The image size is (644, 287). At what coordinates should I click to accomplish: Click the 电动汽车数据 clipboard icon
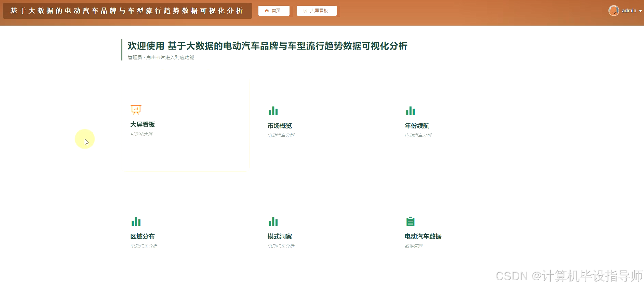coord(410,221)
